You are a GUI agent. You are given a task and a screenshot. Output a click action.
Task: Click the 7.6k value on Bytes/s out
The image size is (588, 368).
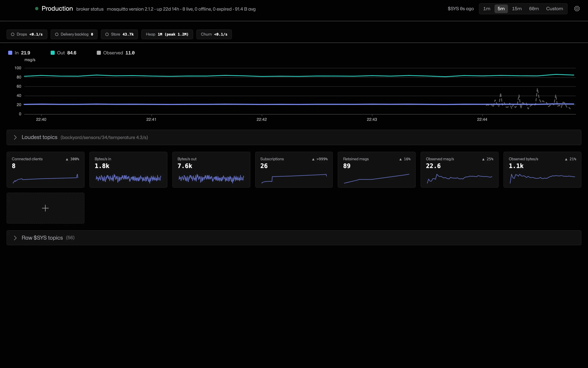[x=185, y=166]
